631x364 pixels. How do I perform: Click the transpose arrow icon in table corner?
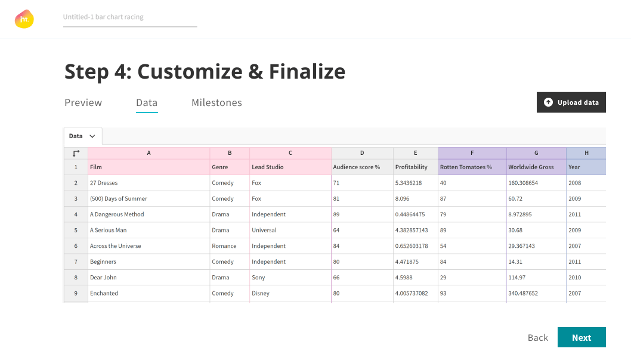point(76,153)
